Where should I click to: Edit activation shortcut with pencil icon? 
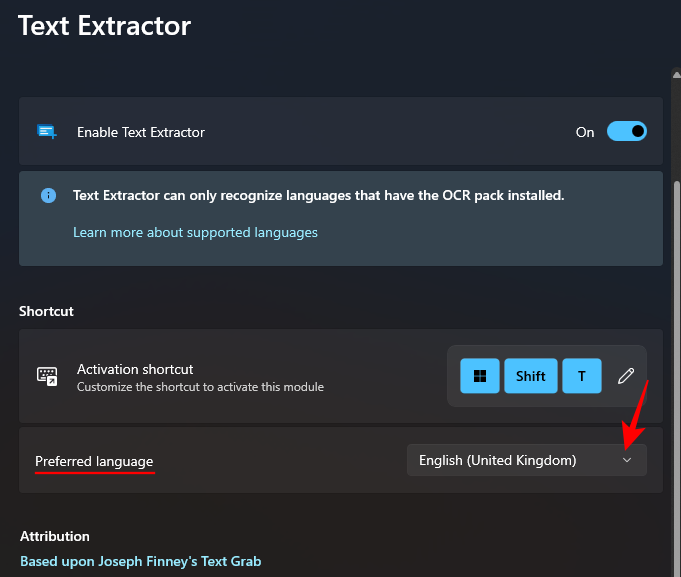point(626,376)
